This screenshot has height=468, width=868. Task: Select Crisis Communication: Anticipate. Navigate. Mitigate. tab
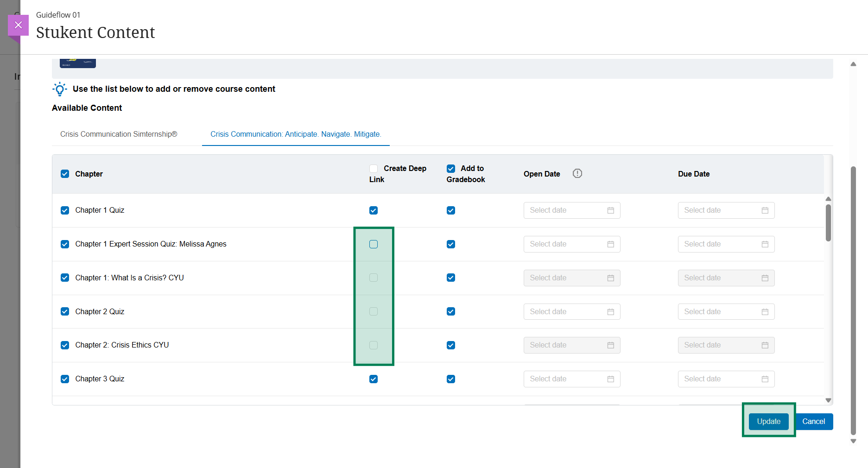pyautogui.click(x=296, y=134)
